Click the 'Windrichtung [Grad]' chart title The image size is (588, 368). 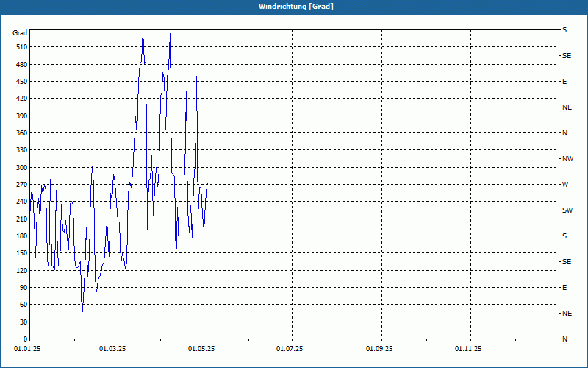tap(296, 7)
